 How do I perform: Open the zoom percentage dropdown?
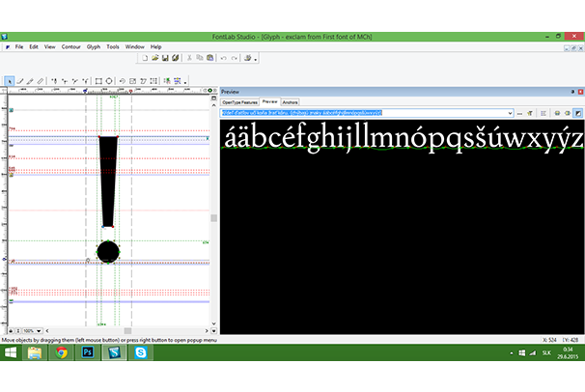click(41, 330)
